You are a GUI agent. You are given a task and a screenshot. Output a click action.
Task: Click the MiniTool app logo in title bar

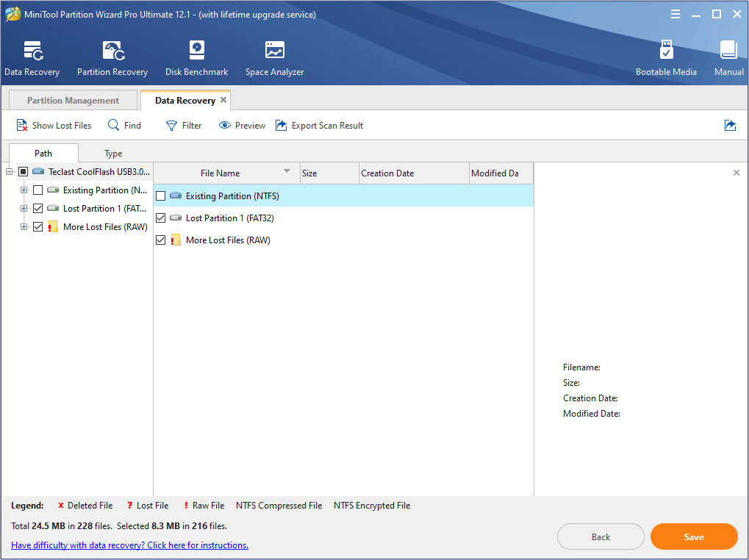click(13, 14)
